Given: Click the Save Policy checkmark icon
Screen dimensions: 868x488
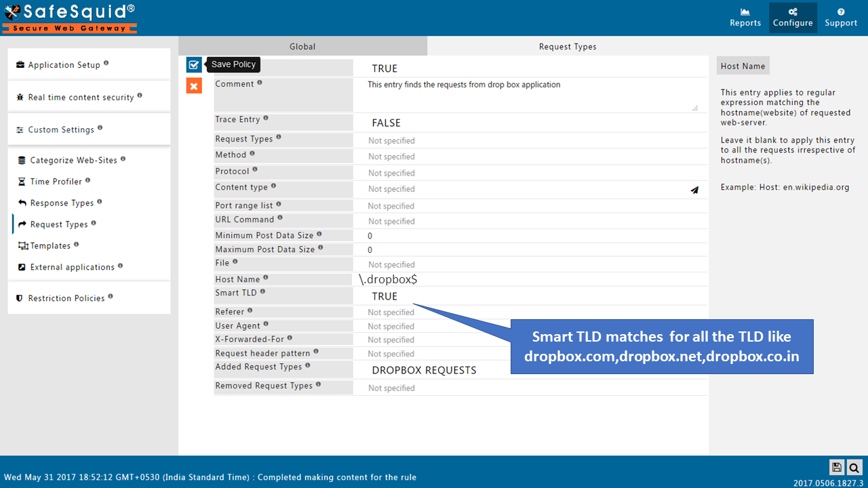Looking at the screenshot, I should click(194, 64).
